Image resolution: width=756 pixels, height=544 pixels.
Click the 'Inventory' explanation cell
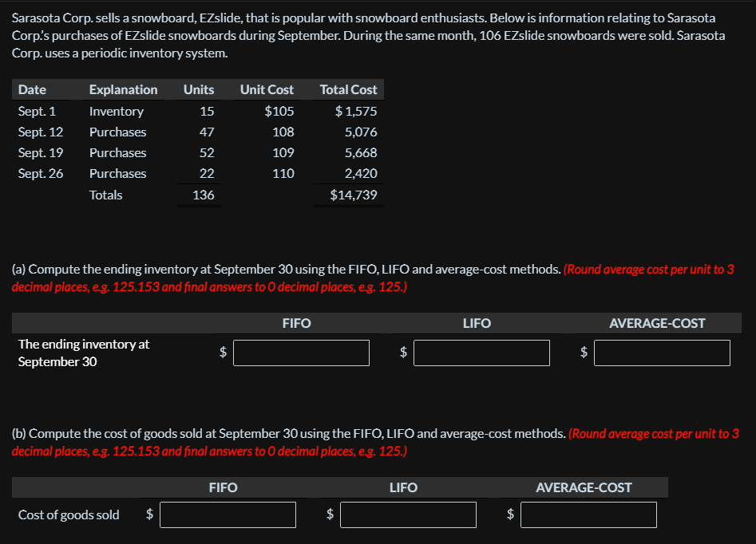(117, 112)
